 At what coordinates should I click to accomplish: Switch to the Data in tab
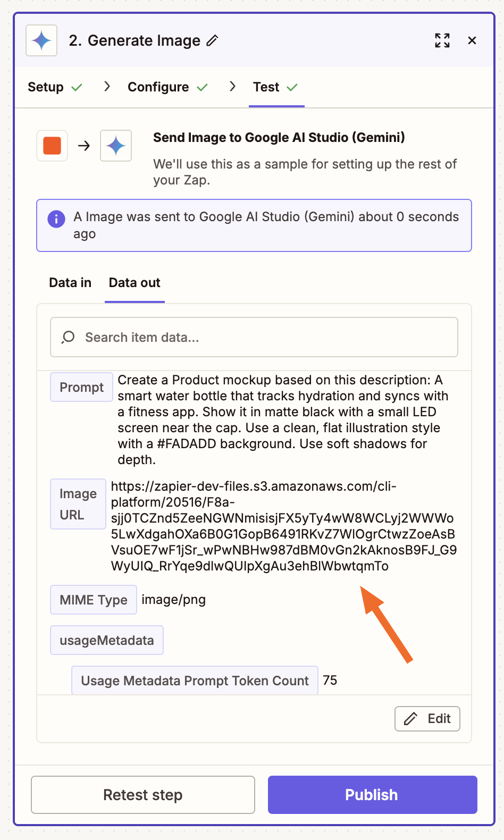click(x=70, y=282)
